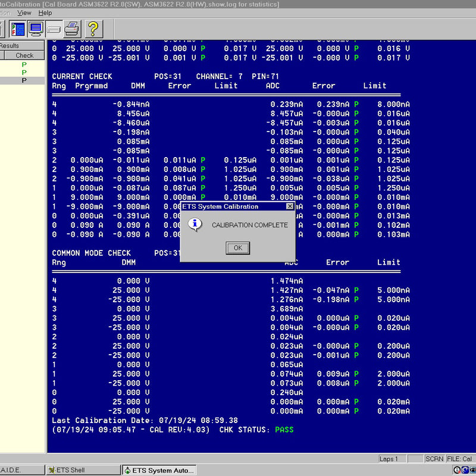476x476 pixels.
Task: Open the Print toolbar icon
Action: click(71, 29)
